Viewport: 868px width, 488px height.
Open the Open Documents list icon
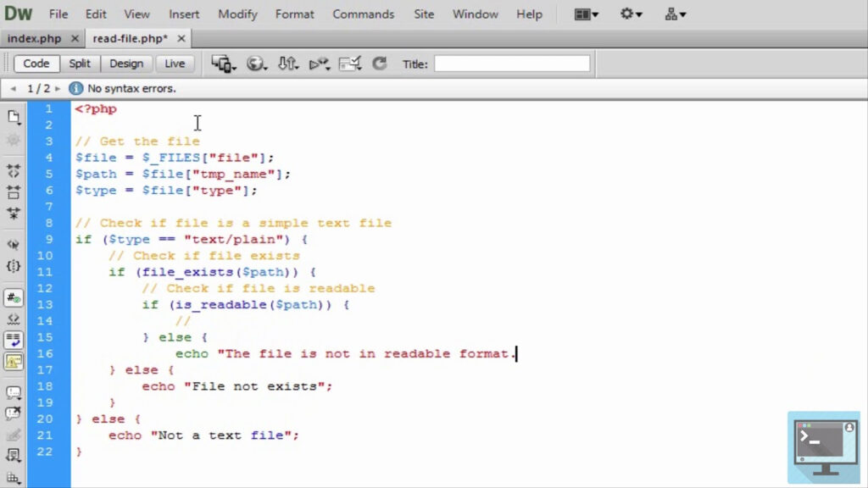coord(14,117)
